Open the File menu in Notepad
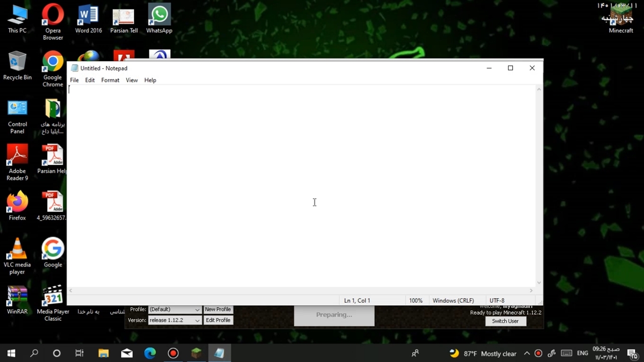The width and height of the screenshot is (644, 362). point(74,80)
